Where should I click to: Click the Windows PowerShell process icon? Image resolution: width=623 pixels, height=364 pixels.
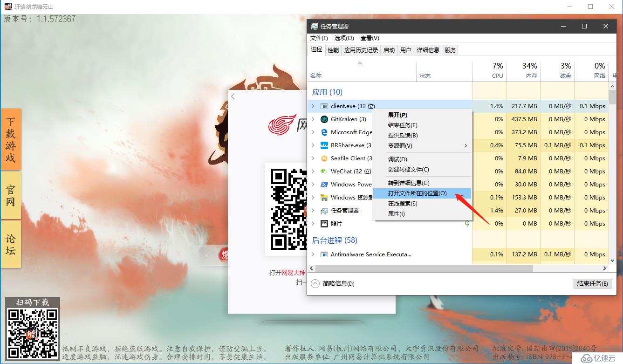coord(324,185)
